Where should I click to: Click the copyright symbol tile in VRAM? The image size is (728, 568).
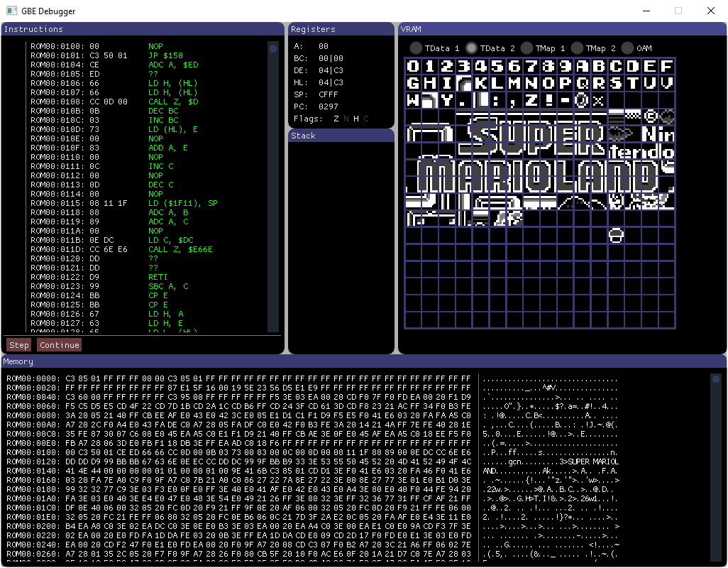point(650,117)
